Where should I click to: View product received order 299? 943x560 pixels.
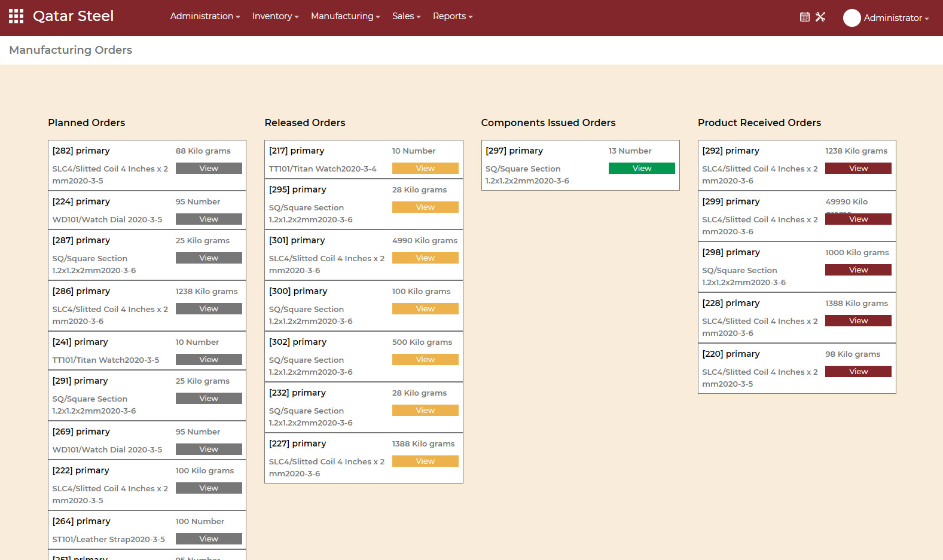tap(858, 219)
